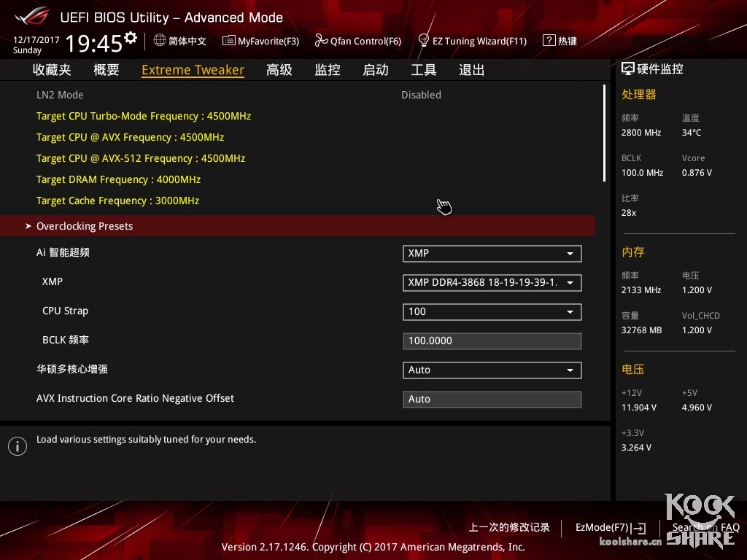
Task: Expand Overclocking Presets submenu
Action: pos(85,226)
